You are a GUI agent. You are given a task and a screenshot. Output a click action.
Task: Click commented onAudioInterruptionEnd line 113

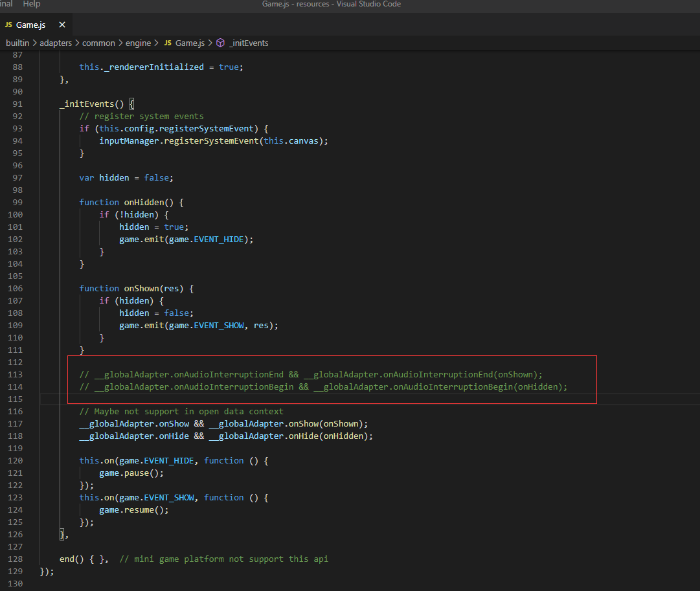tap(311, 375)
